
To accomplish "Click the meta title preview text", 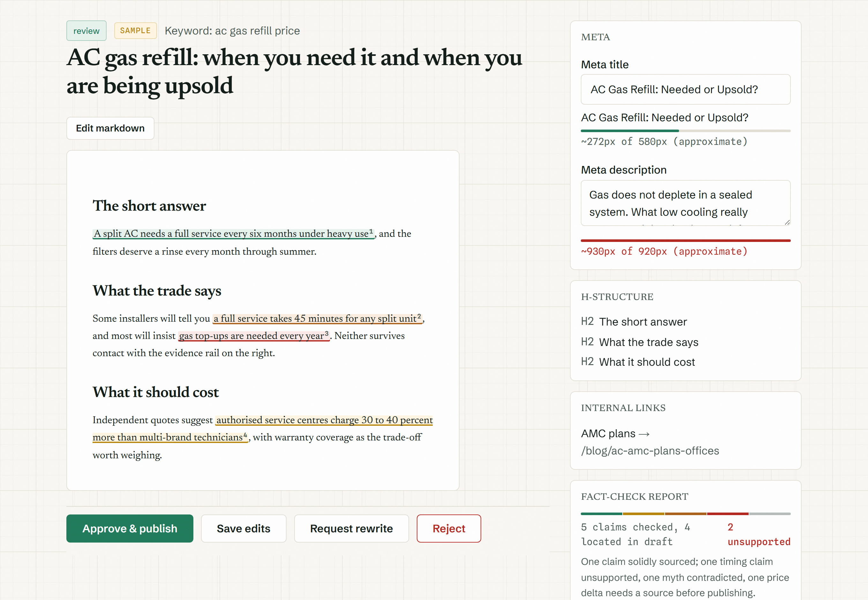I will [x=664, y=118].
